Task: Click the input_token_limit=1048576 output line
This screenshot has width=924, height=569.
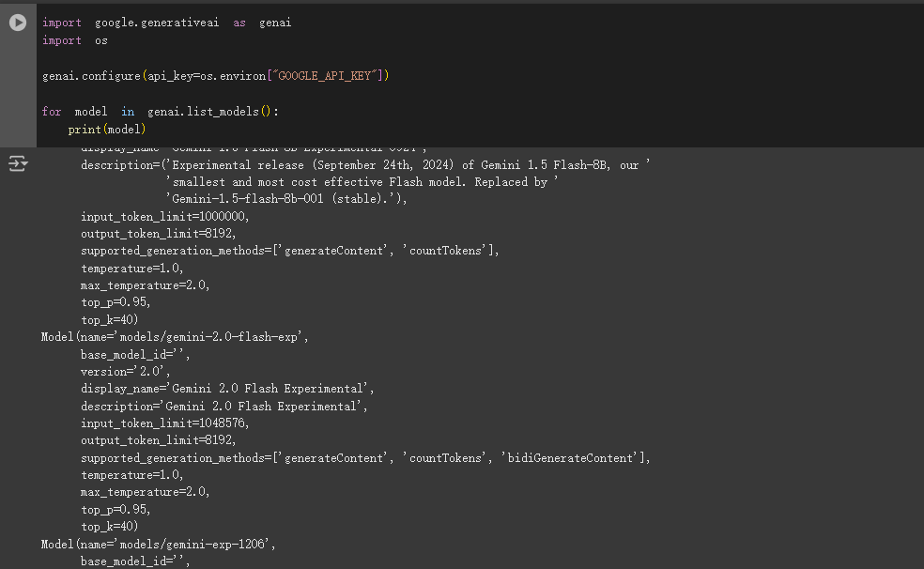Action: tap(165, 423)
